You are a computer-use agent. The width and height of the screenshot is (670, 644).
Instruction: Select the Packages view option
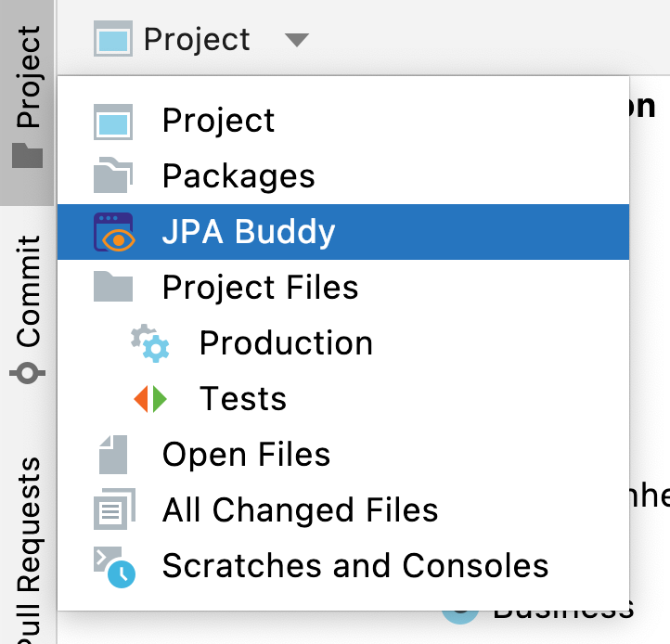click(x=238, y=176)
